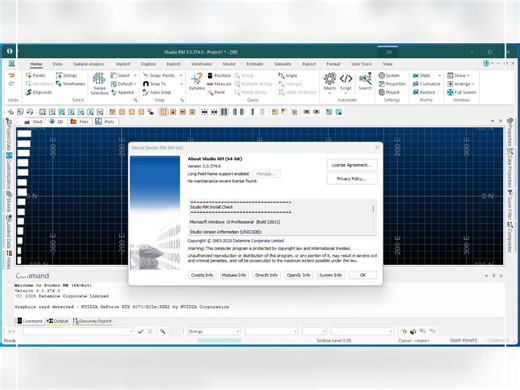Image resolution: width=520 pixels, height=390 pixels.
Task: Switch to the Files view tab
Action: click(x=79, y=122)
